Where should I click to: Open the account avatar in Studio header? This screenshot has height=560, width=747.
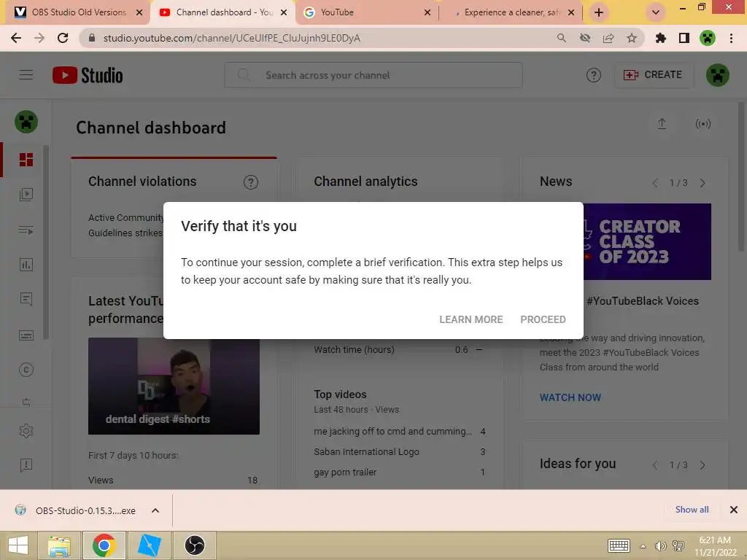718,75
